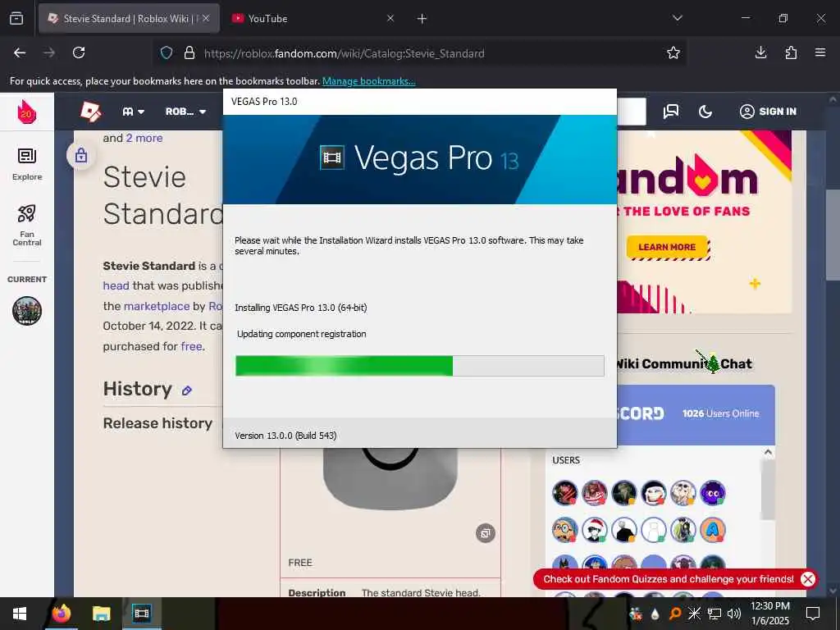
Task: Open Firefox from taskbar
Action: [x=61, y=614]
